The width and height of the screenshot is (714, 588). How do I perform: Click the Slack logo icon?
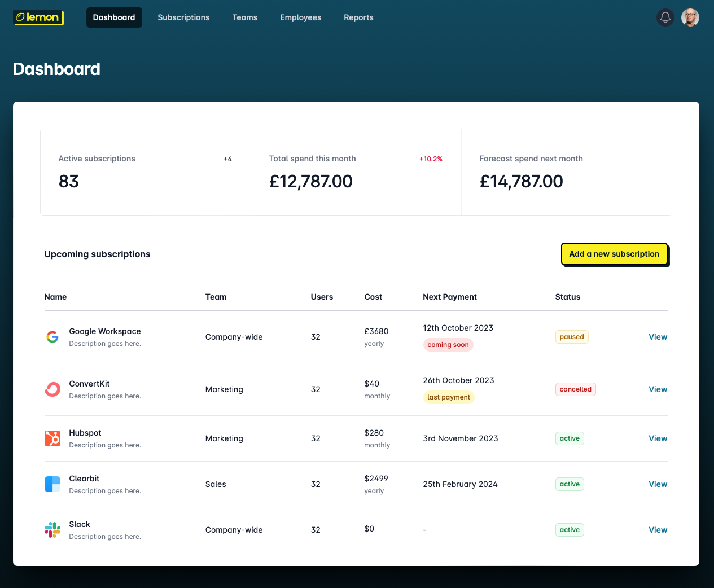[x=52, y=530]
